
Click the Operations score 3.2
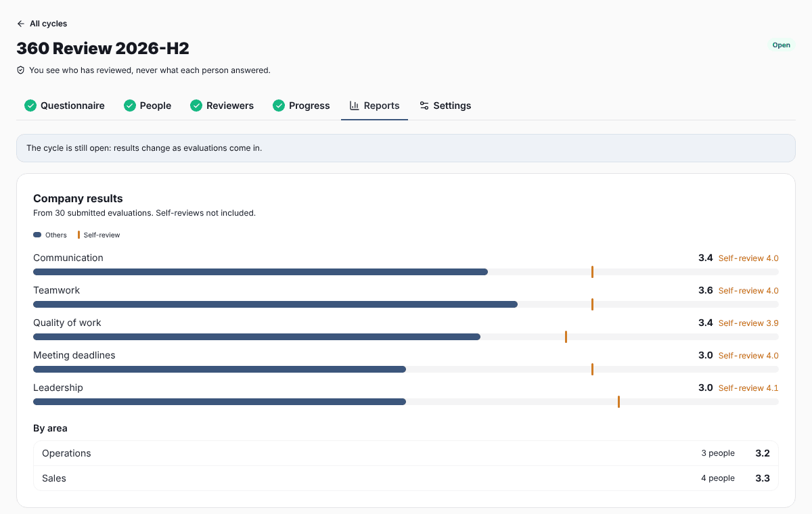pos(763,453)
